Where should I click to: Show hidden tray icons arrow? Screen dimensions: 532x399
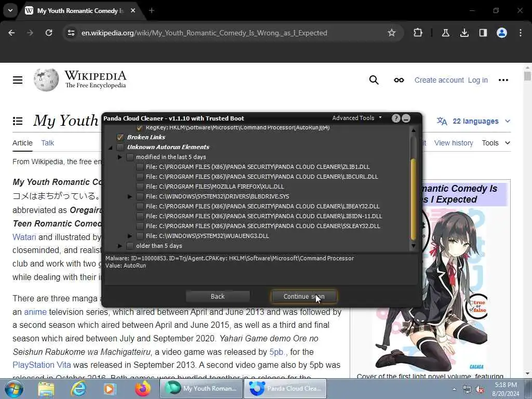pyautogui.click(x=454, y=390)
